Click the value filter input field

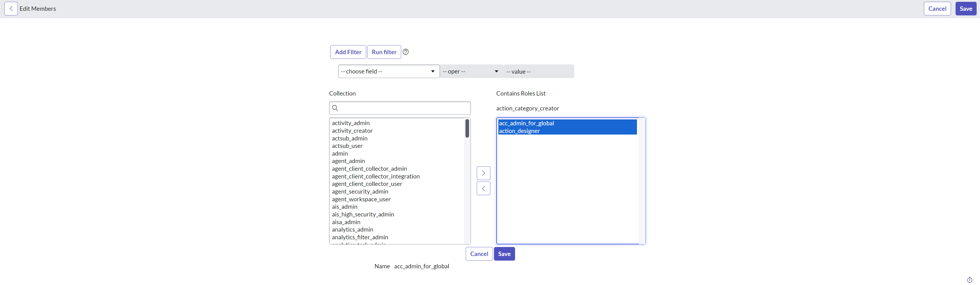coord(538,71)
